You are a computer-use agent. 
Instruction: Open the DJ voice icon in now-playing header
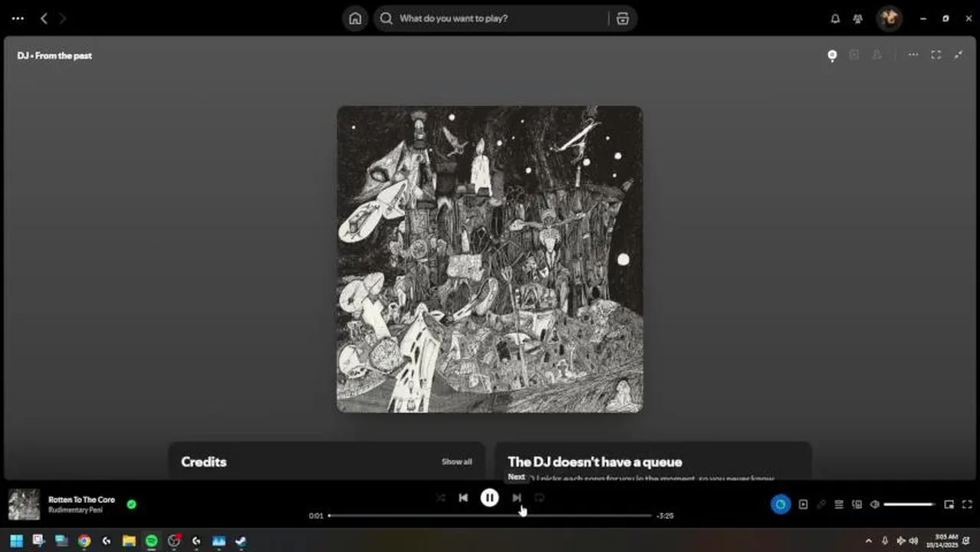pyautogui.click(x=832, y=55)
